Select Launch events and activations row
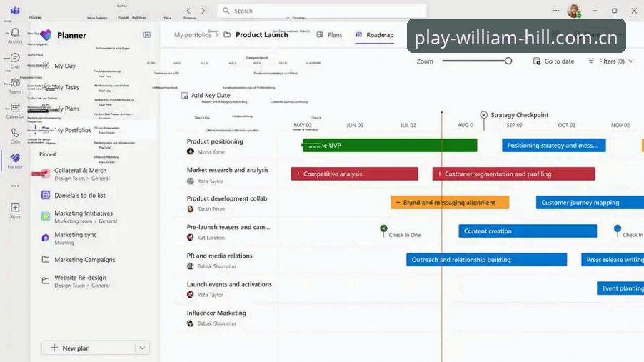 point(229,284)
